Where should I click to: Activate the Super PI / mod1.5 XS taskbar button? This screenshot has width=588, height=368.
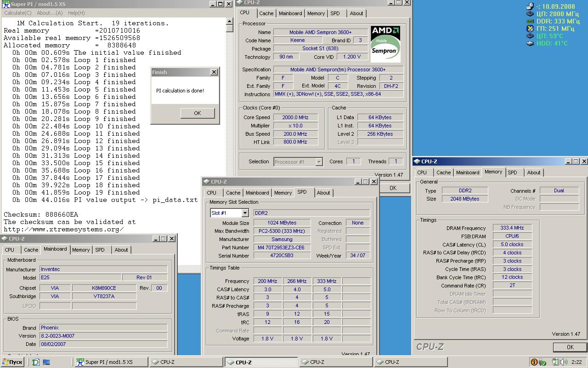coord(111,362)
